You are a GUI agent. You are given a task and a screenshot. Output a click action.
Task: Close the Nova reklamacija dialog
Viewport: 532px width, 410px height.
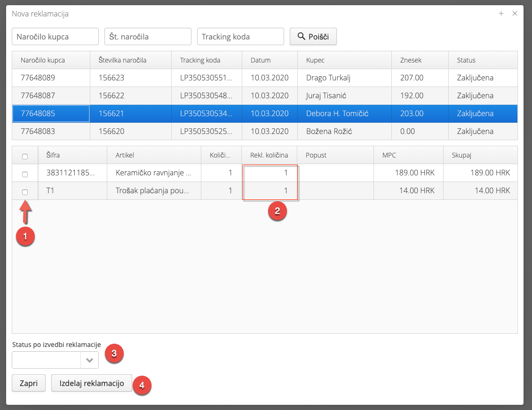pyautogui.click(x=515, y=14)
